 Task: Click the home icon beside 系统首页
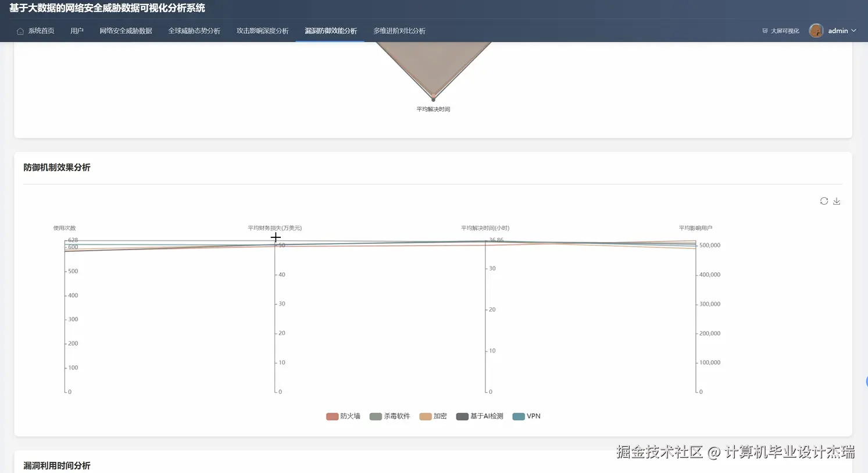point(20,31)
